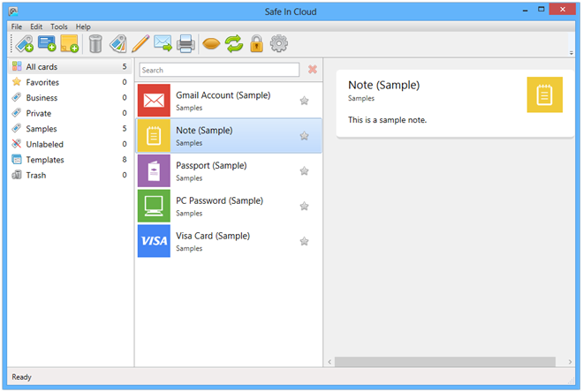Open Trash in the sidebar

point(70,175)
